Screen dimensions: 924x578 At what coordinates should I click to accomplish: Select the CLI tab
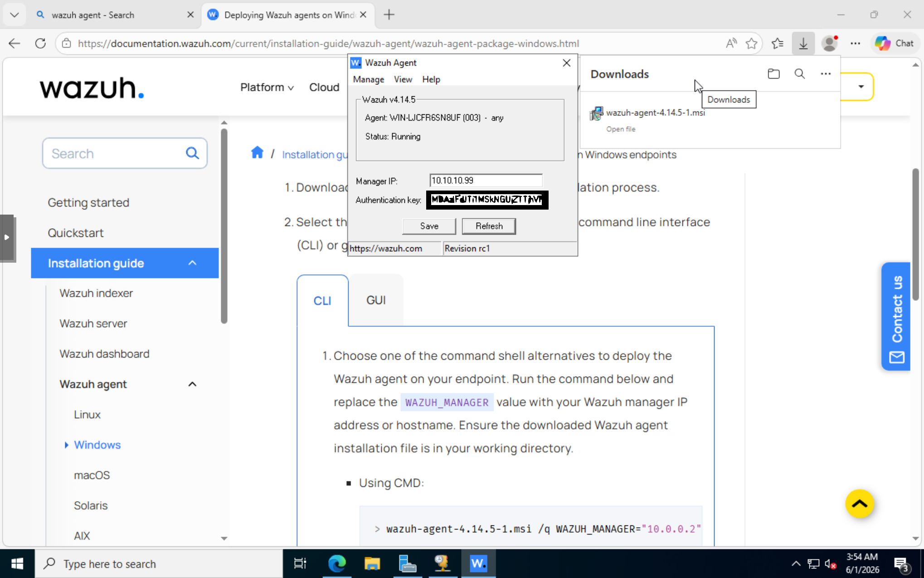tap(322, 300)
